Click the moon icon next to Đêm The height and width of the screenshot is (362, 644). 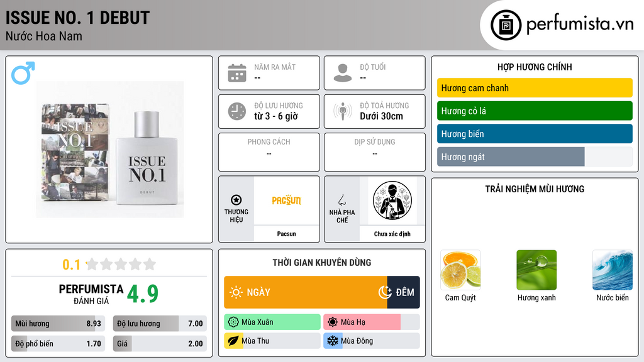tap(385, 292)
